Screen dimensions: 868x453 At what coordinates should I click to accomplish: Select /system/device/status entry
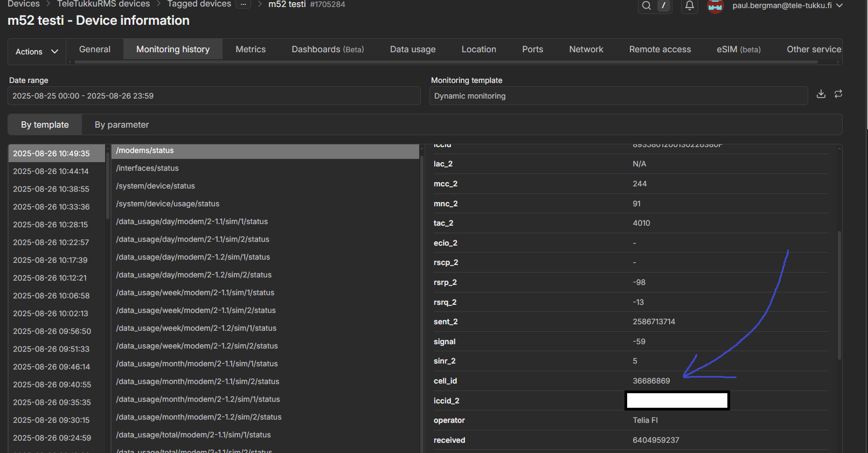(x=265, y=186)
